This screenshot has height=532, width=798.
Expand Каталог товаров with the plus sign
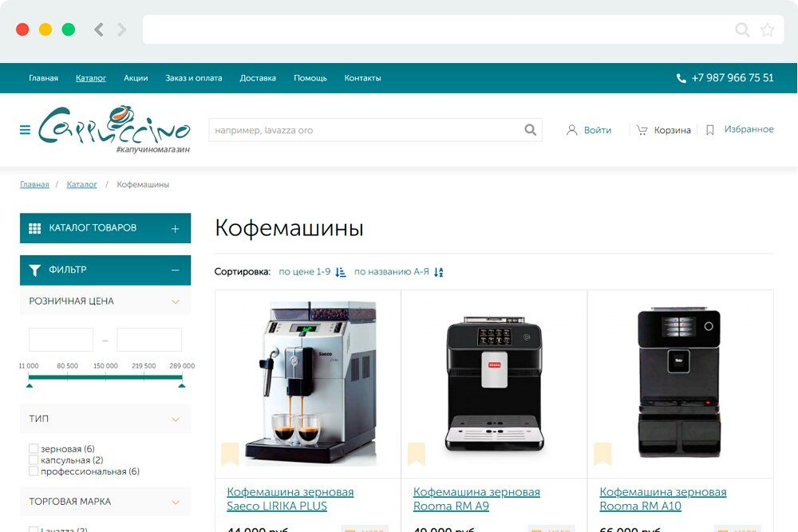175,229
